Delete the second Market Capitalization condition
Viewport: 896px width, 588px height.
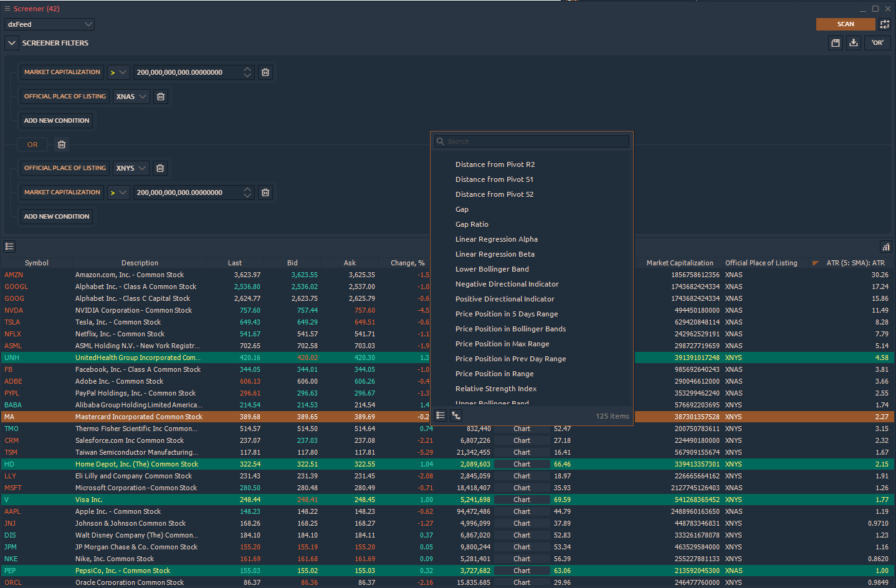tap(265, 192)
